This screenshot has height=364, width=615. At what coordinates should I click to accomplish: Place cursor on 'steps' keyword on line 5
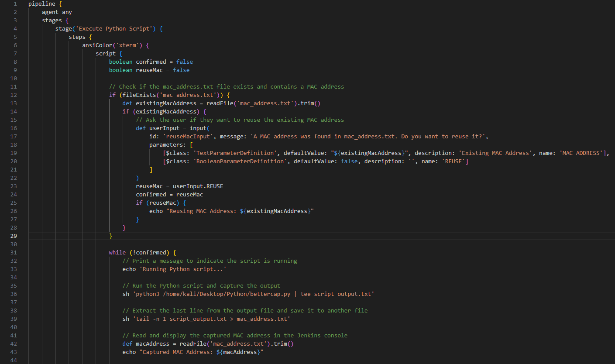point(77,37)
